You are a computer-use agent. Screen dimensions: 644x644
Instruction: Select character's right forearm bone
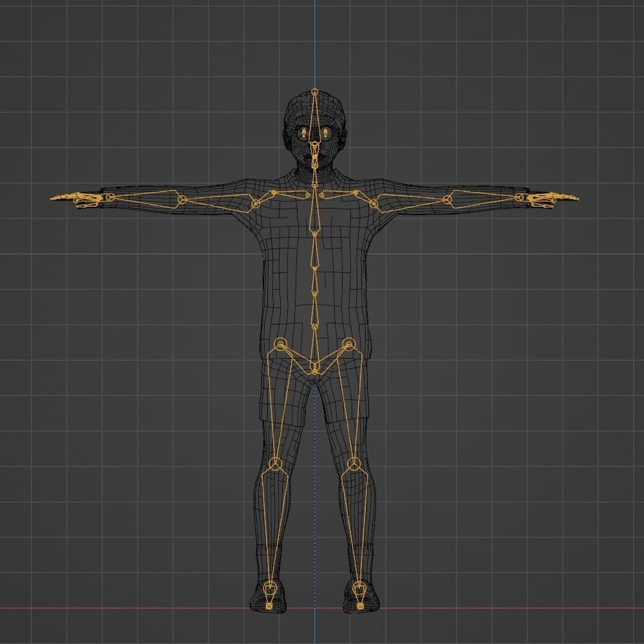click(146, 199)
